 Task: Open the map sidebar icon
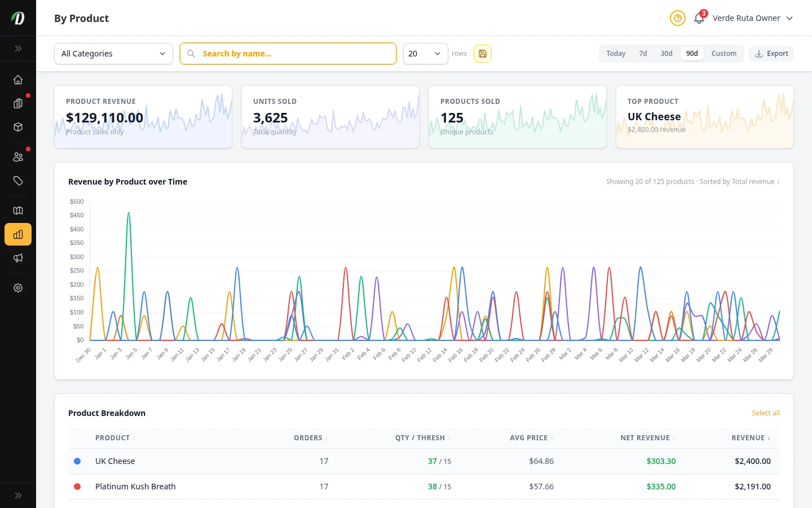(18, 210)
